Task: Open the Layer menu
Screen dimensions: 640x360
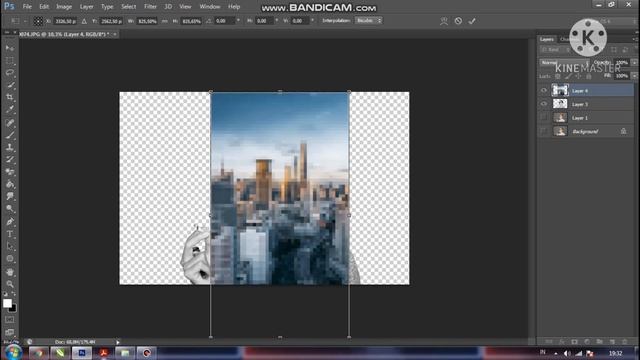Action: (x=86, y=7)
